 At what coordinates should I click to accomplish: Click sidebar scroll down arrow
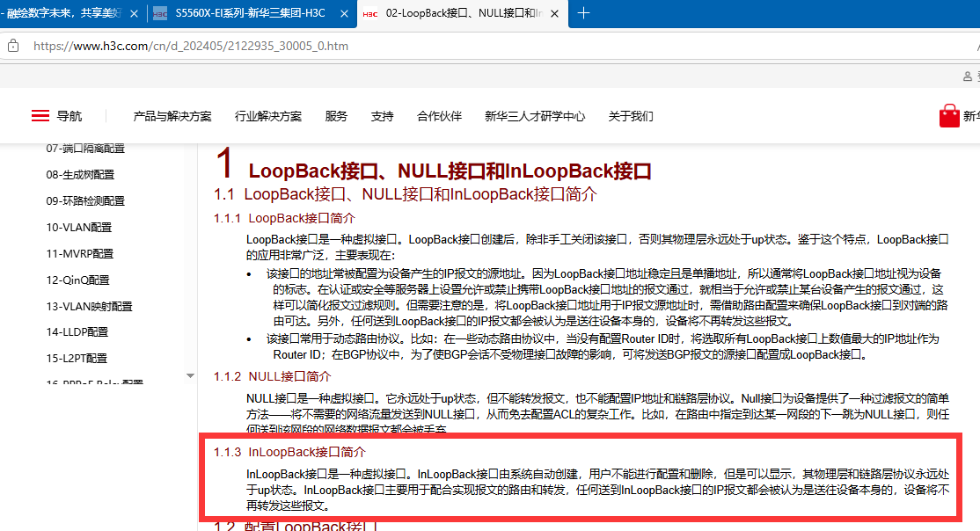tap(190, 376)
